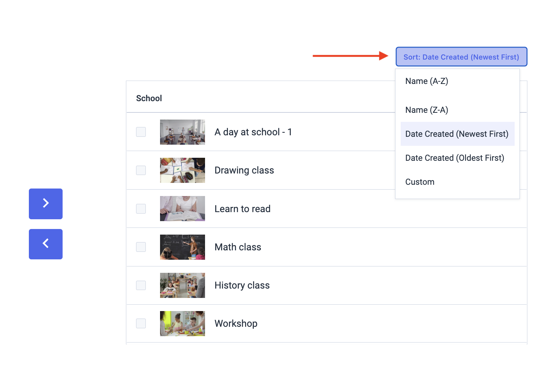Click the Workshop thumbnail image
Image resolution: width=539 pixels, height=392 pixels.
point(182,323)
